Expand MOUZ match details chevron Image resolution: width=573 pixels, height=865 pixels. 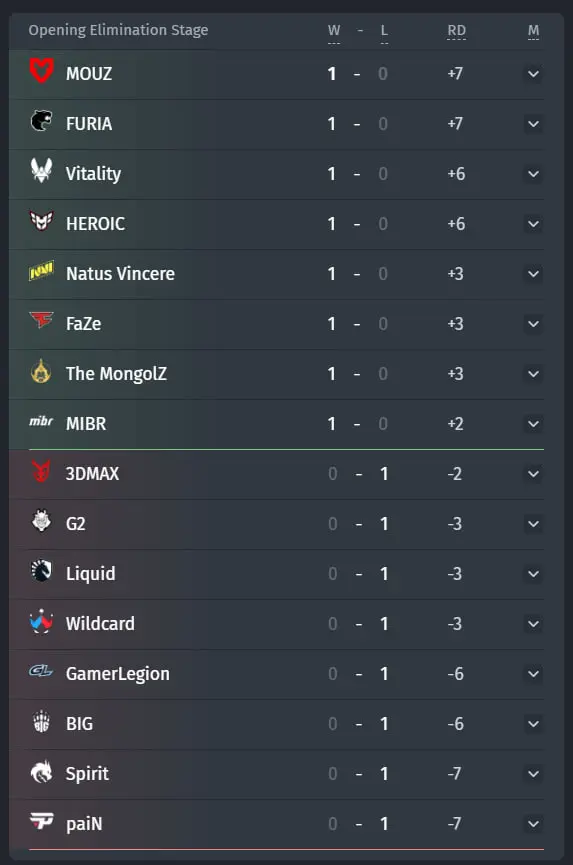[x=533, y=74]
